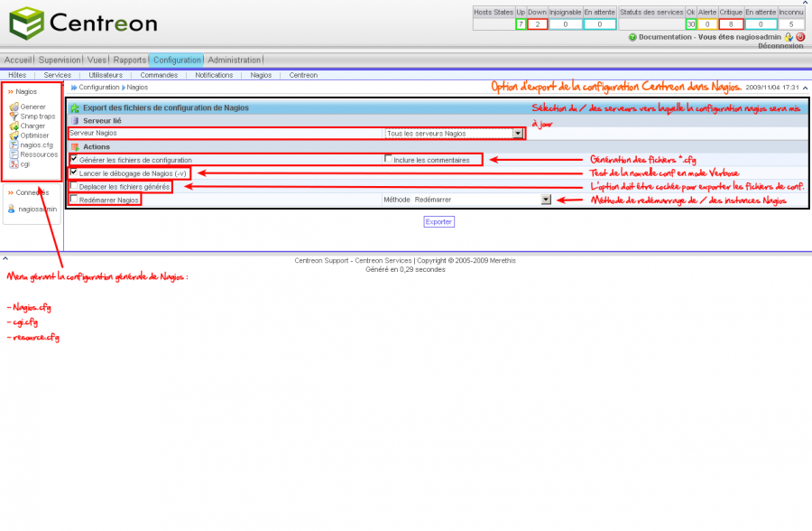Viewport: 812px width, 531px height.
Task: Click the nagiosadmin connected user name
Action: (38, 210)
